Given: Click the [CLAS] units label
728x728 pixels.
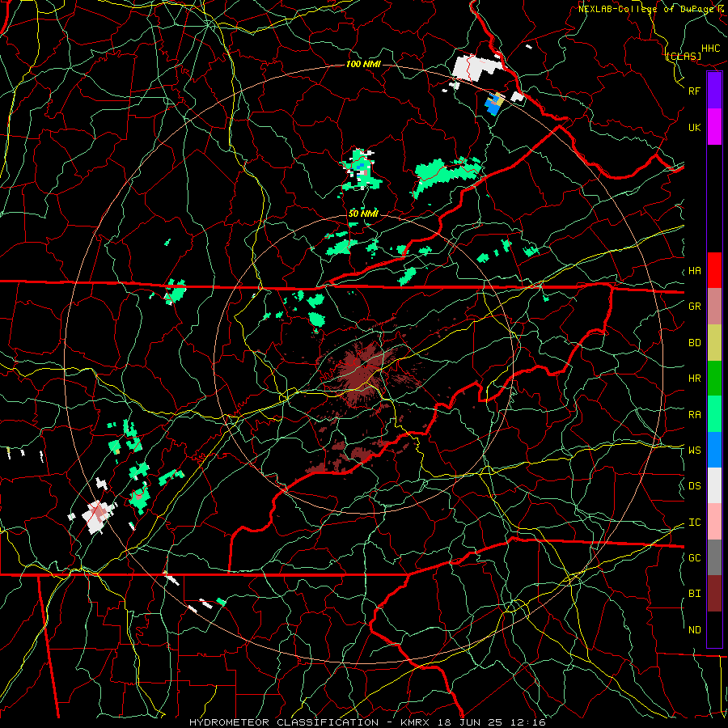Looking at the screenshot, I should click(x=684, y=57).
